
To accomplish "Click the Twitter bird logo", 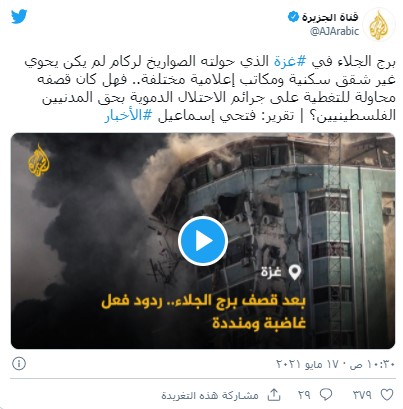I will 19,17.
